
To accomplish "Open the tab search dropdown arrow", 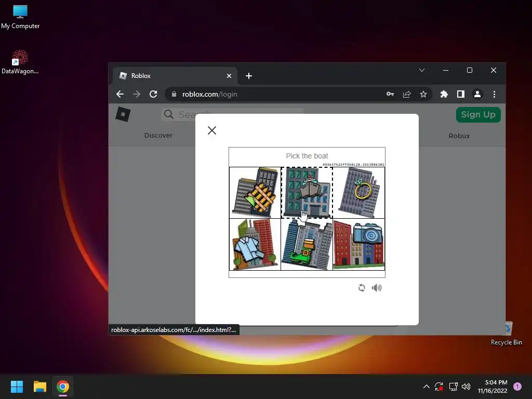I will [x=422, y=70].
